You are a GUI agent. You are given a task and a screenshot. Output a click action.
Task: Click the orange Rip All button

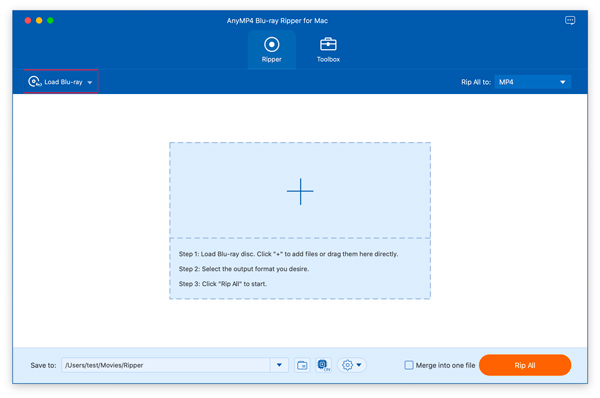[x=525, y=365]
